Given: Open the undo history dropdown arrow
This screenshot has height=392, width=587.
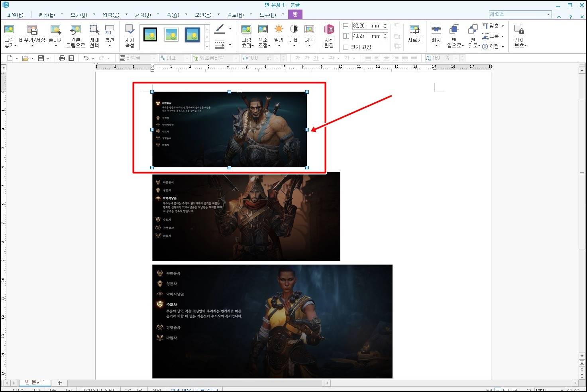Looking at the screenshot, I should click(x=93, y=58).
